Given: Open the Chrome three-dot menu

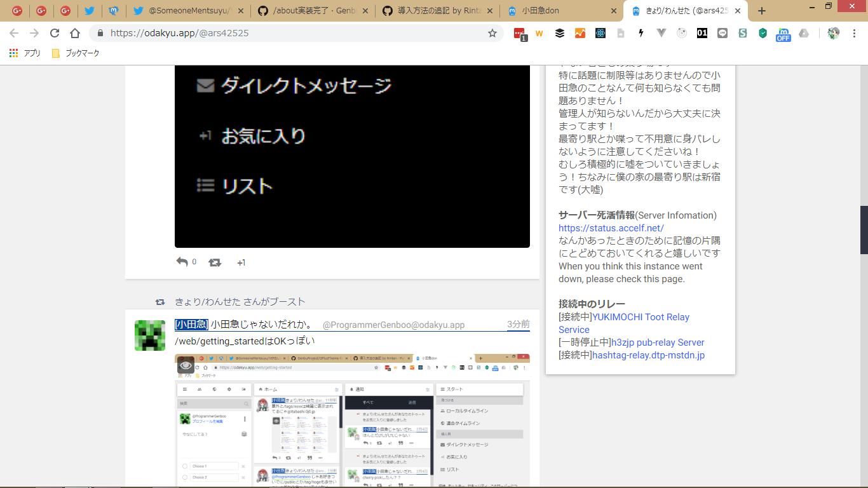Looking at the screenshot, I should 853,33.
